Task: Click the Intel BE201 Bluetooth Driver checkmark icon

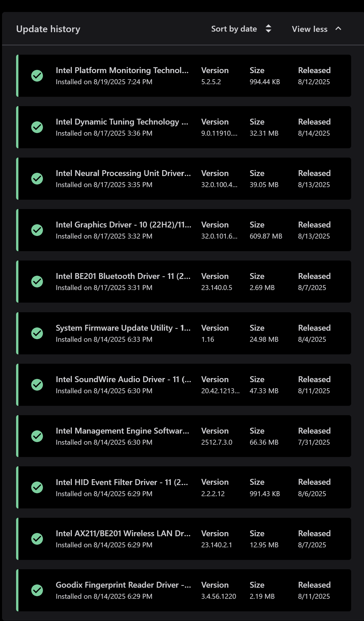Action: (x=37, y=282)
